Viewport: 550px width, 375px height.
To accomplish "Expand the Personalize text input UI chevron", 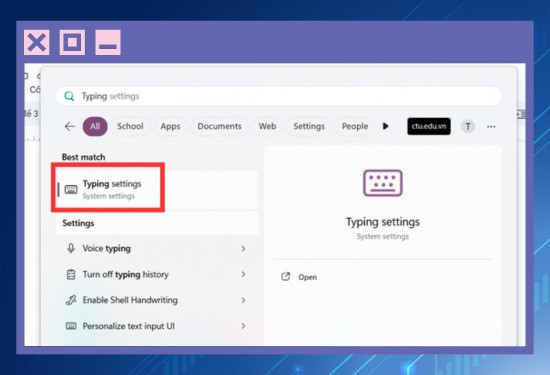I will [243, 326].
